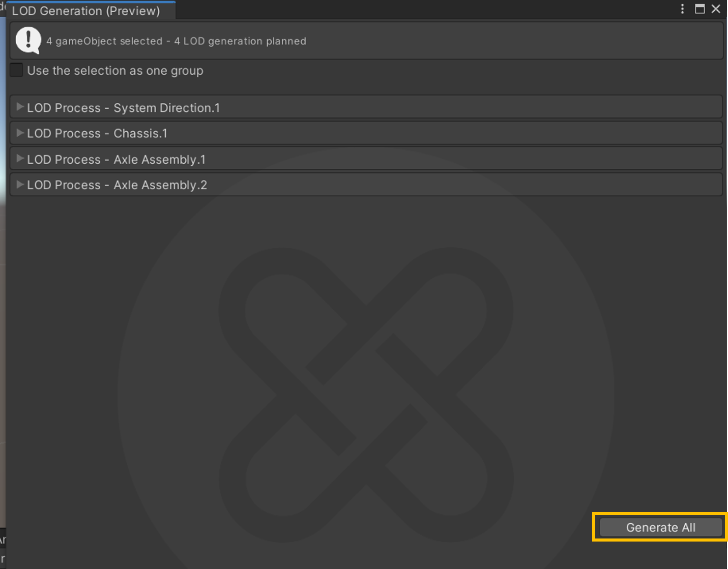Switch to LOD Generation (Preview) tab
This screenshot has width=728, height=569.
(86, 11)
